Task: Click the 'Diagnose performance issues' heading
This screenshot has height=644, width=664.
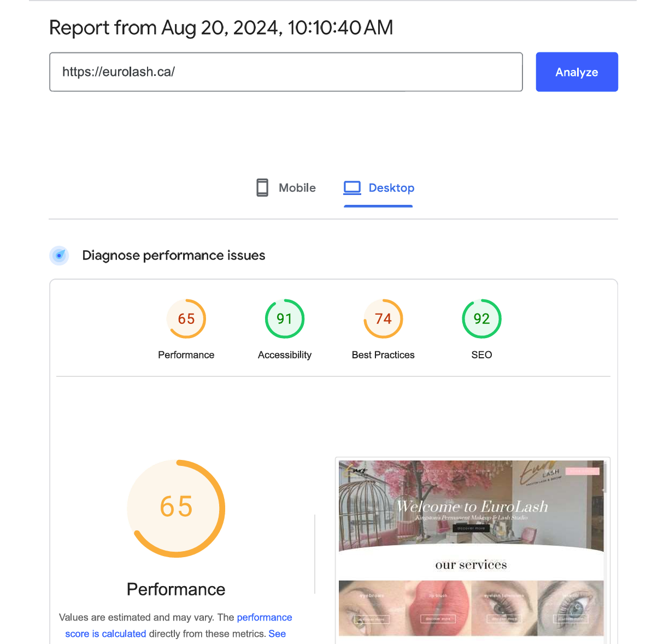Action: [x=174, y=256]
